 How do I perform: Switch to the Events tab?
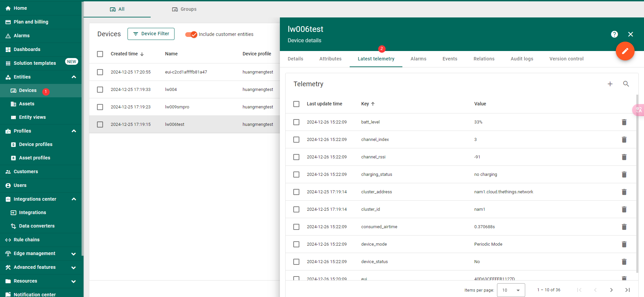(x=450, y=59)
